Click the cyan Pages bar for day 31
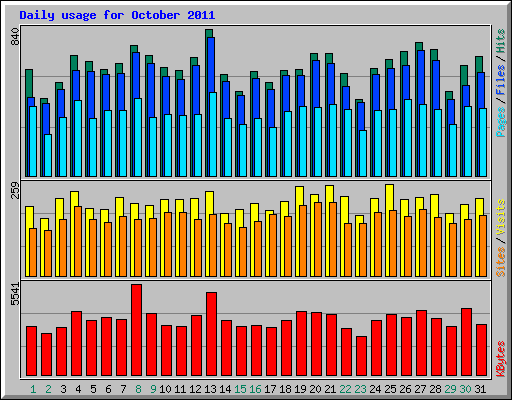This screenshot has width=512, height=400. (483, 142)
